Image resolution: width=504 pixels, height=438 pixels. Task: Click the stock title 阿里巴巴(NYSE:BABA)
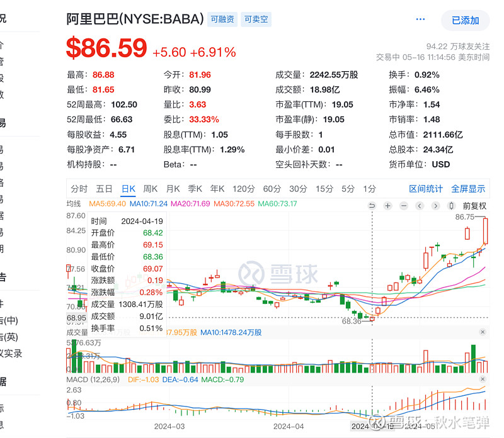coord(135,19)
